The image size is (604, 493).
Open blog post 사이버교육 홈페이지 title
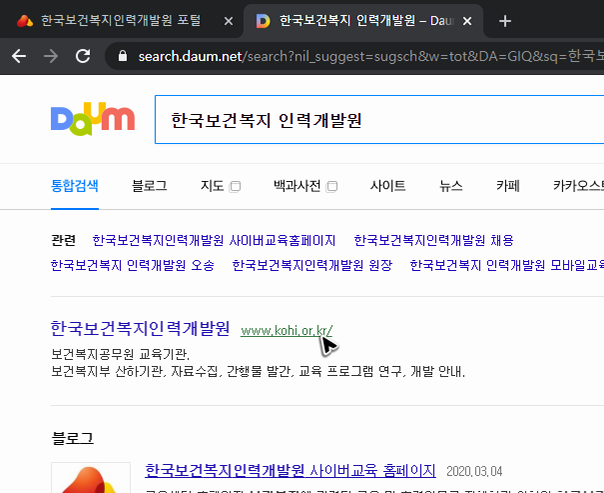point(290,471)
